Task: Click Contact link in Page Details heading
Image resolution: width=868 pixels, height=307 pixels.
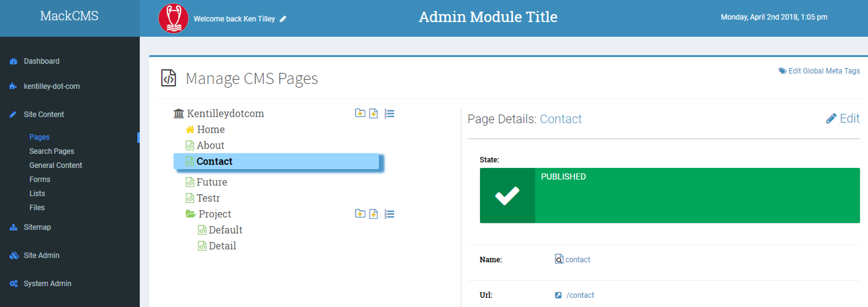Action: (561, 119)
